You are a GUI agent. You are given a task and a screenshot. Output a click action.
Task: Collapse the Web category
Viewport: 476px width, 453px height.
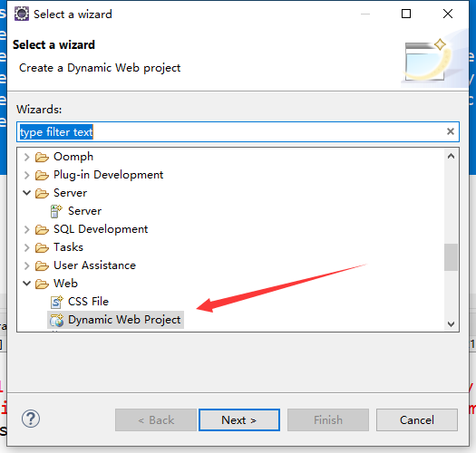[x=27, y=283]
